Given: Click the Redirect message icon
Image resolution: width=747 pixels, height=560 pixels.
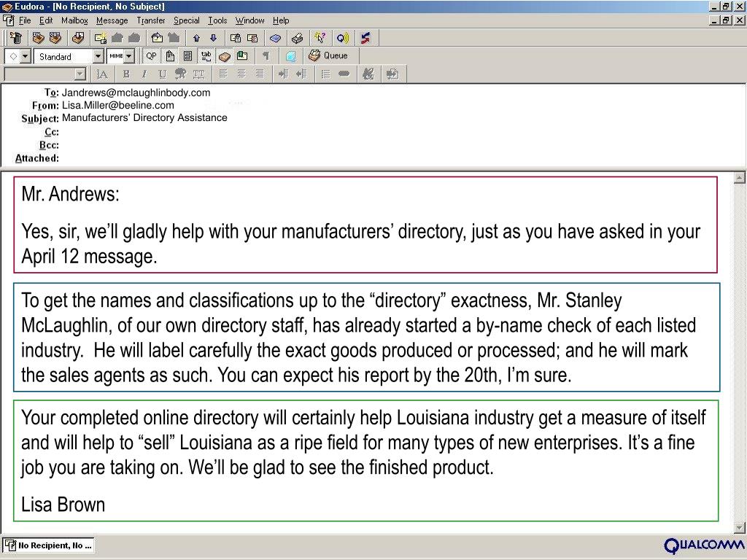Looking at the screenshot, I should (x=174, y=38).
